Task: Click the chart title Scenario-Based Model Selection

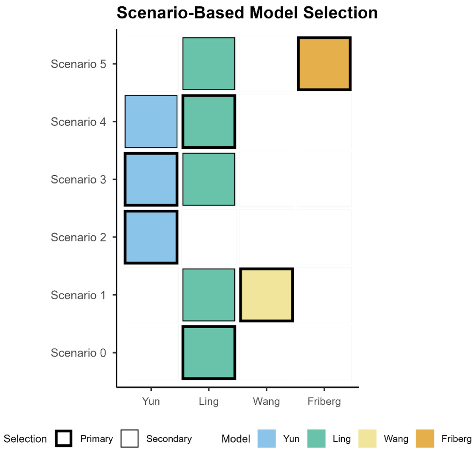Action: tap(247, 13)
